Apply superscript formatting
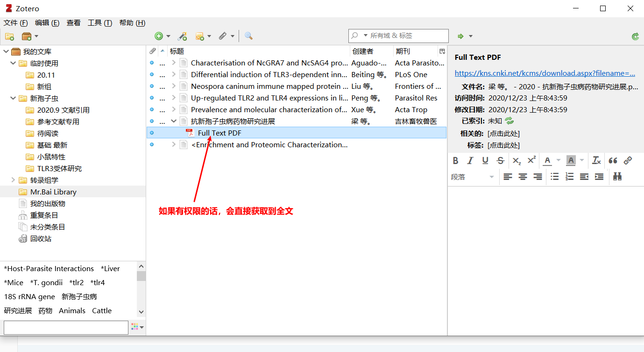Viewport: 644px width, 352px height. point(531,160)
